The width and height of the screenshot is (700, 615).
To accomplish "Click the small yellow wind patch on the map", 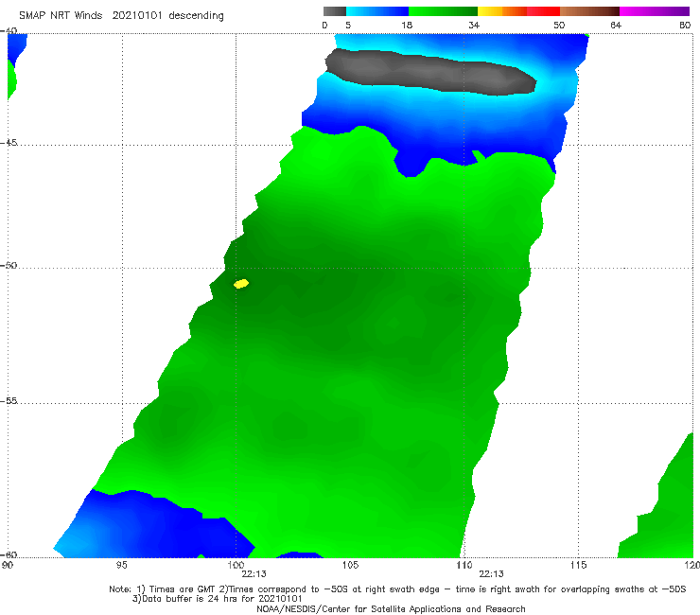I will pos(241,284).
